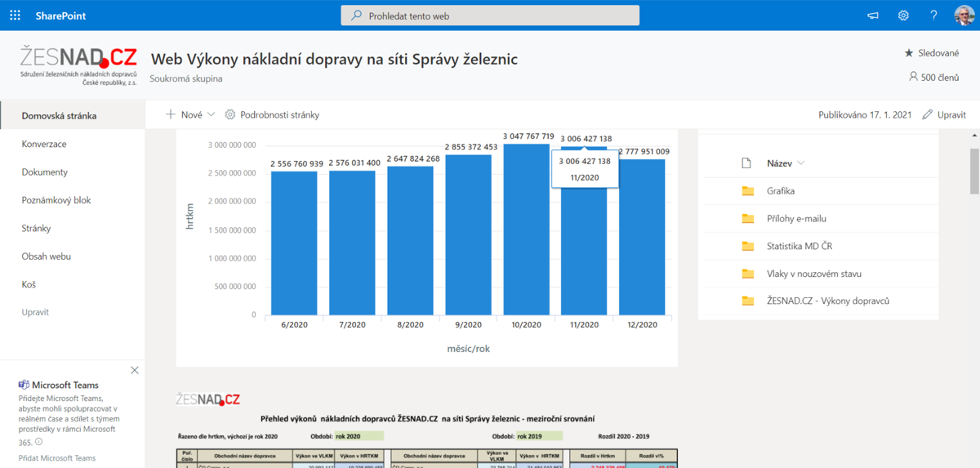Click the 6/2020 chart bar

[294, 243]
